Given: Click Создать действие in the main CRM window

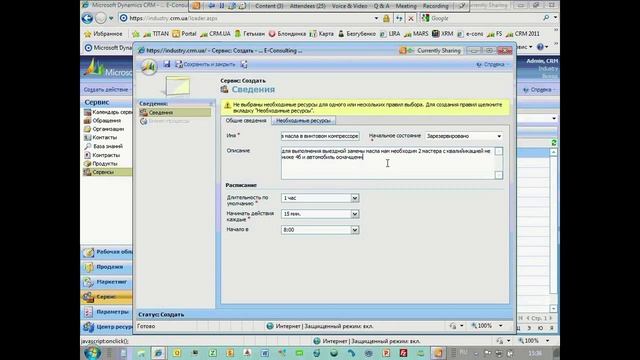Looking at the screenshot, I should (106, 89).
